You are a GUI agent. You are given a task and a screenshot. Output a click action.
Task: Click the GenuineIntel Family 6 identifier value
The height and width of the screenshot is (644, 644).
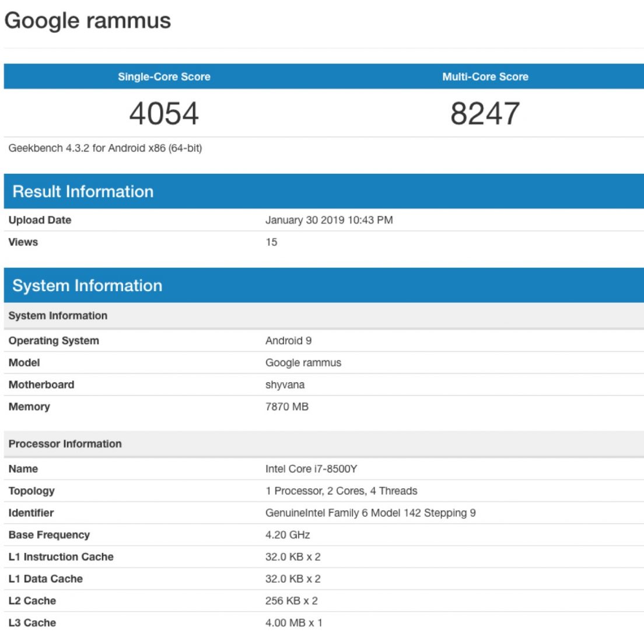tap(370, 513)
